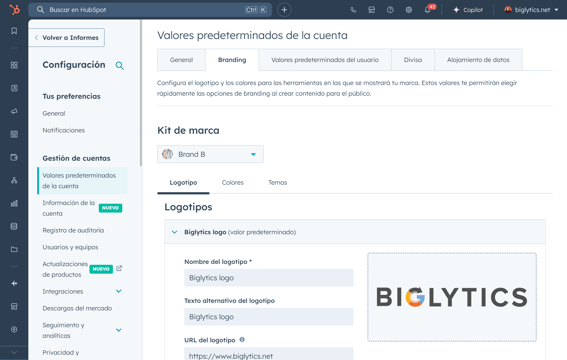This screenshot has width=567, height=360.
Task: Open Actualizaciones de productos external link icon
Action: (x=119, y=268)
